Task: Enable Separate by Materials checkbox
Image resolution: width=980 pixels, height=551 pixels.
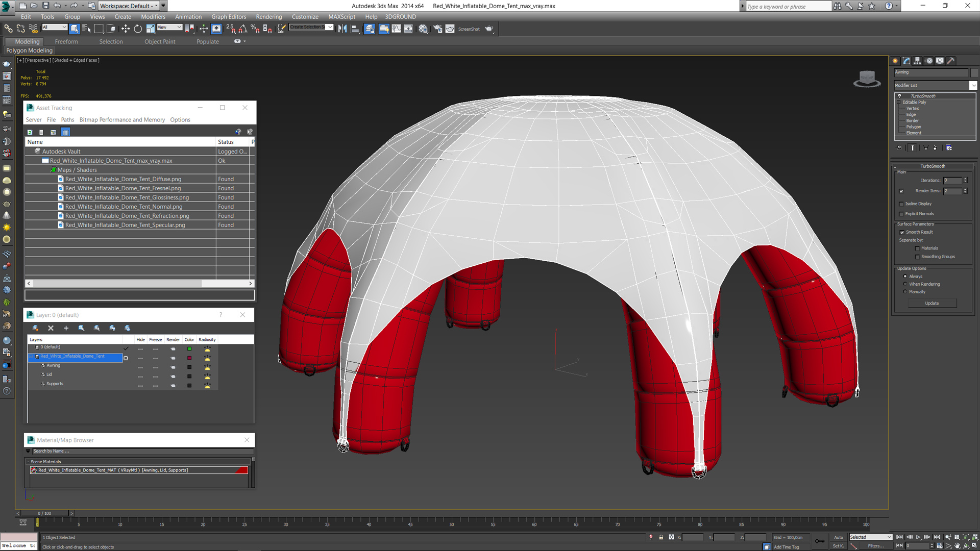Action: (917, 248)
